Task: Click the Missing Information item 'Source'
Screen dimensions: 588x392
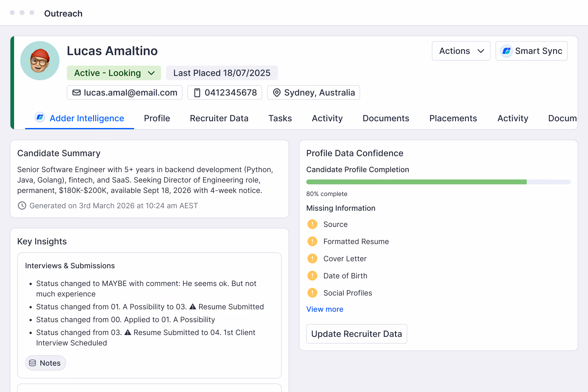Action: pos(335,224)
